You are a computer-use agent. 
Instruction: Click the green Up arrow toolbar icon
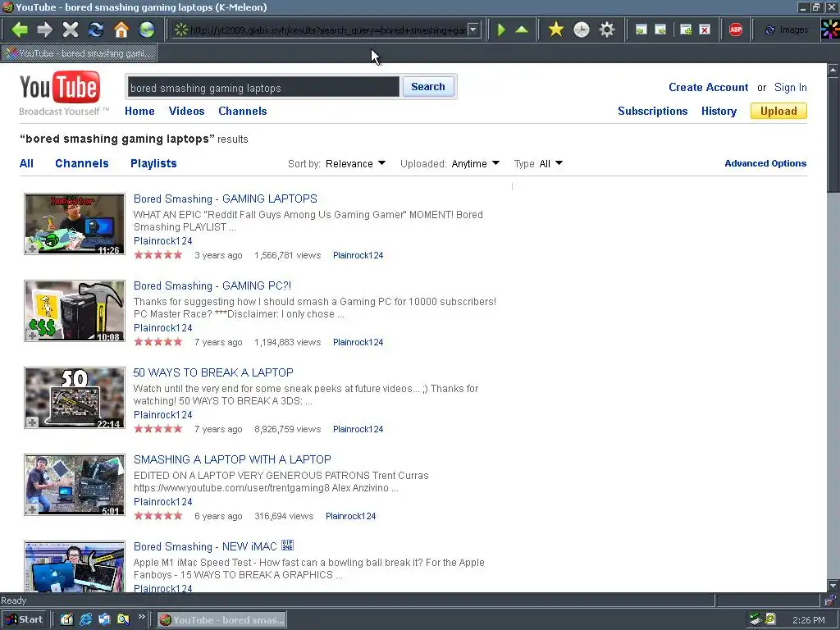click(x=522, y=30)
